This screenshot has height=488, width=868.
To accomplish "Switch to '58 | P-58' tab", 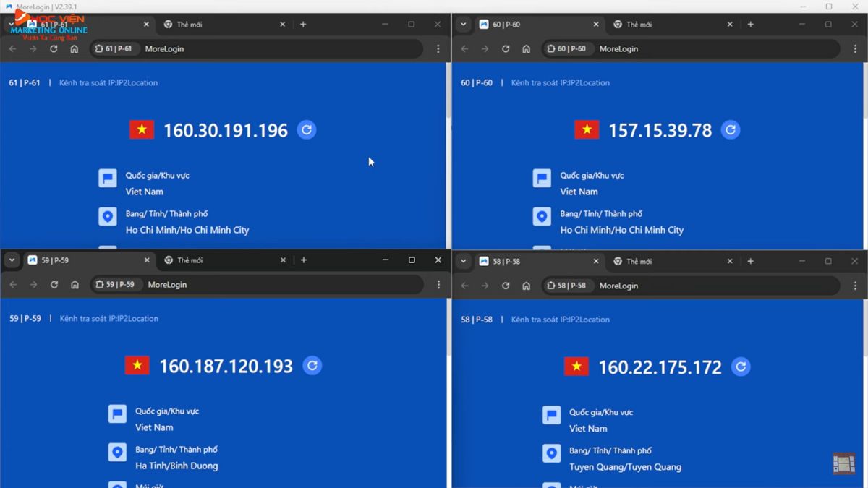I will pos(539,261).
